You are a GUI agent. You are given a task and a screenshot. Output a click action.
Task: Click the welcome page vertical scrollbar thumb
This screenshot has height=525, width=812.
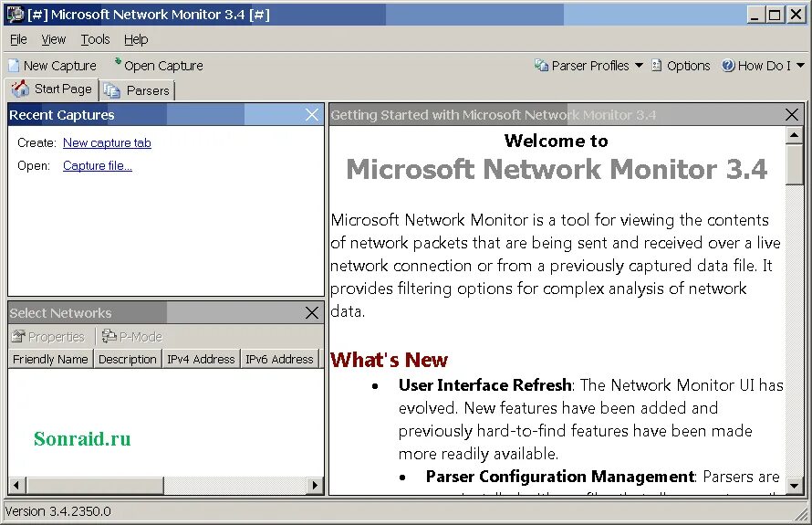(x=794, y=164)
